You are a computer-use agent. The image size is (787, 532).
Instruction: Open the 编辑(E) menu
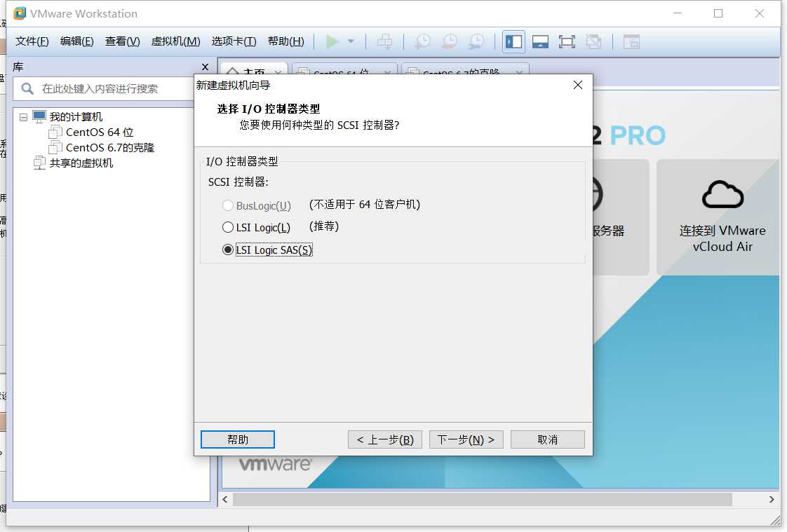click(76, 41)
